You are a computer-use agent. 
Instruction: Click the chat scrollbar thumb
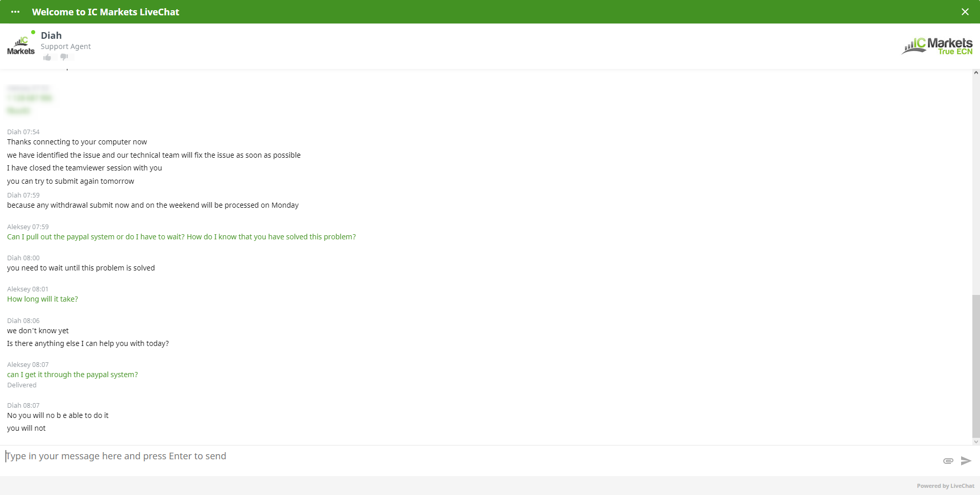point(976,366)
